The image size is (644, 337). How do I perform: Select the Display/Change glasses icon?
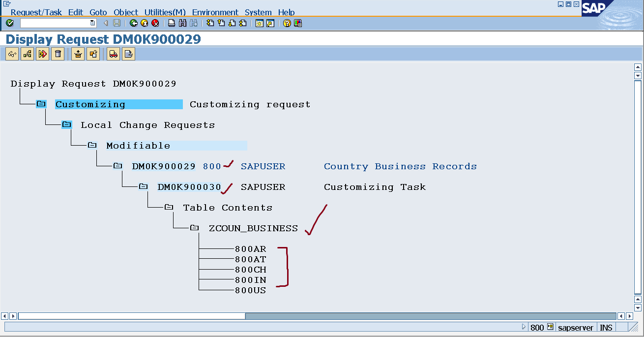pos(12,54)
